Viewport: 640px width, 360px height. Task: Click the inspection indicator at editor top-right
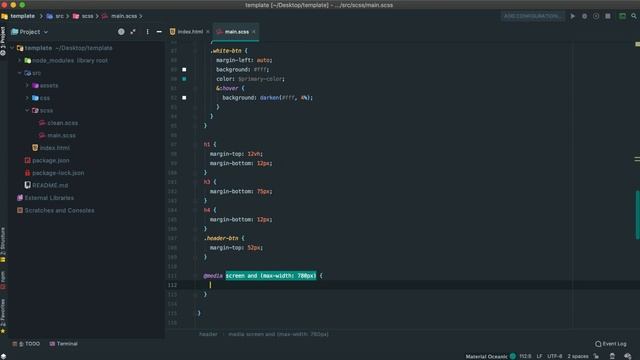point(637,44)
